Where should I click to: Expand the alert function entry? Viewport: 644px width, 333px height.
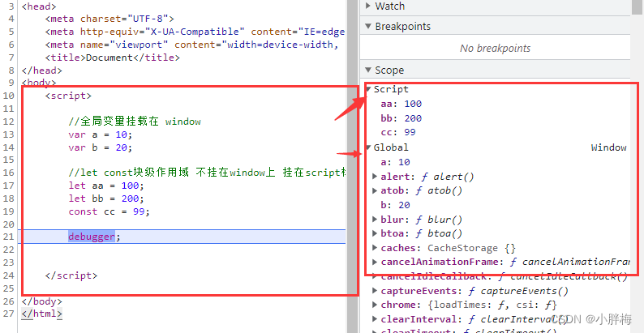click(x=375, y=177)
